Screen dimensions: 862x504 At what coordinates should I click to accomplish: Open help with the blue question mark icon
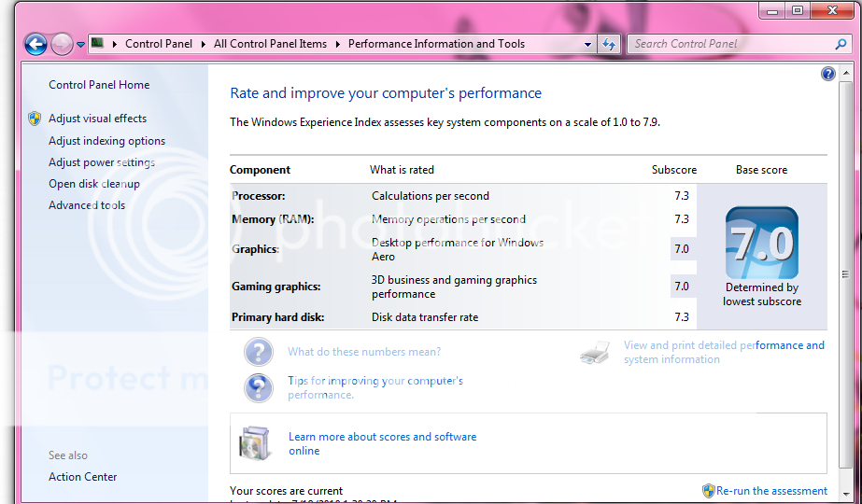pyautogui.click(x=827, y=74)
